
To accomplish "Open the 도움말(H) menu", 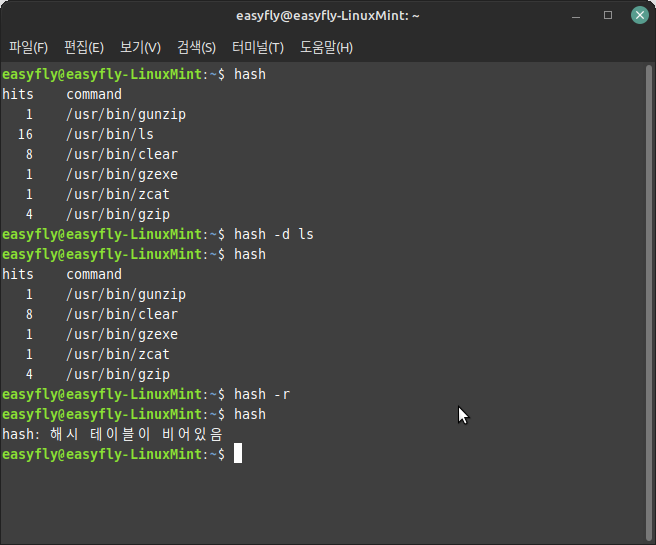I will point(326,47).
